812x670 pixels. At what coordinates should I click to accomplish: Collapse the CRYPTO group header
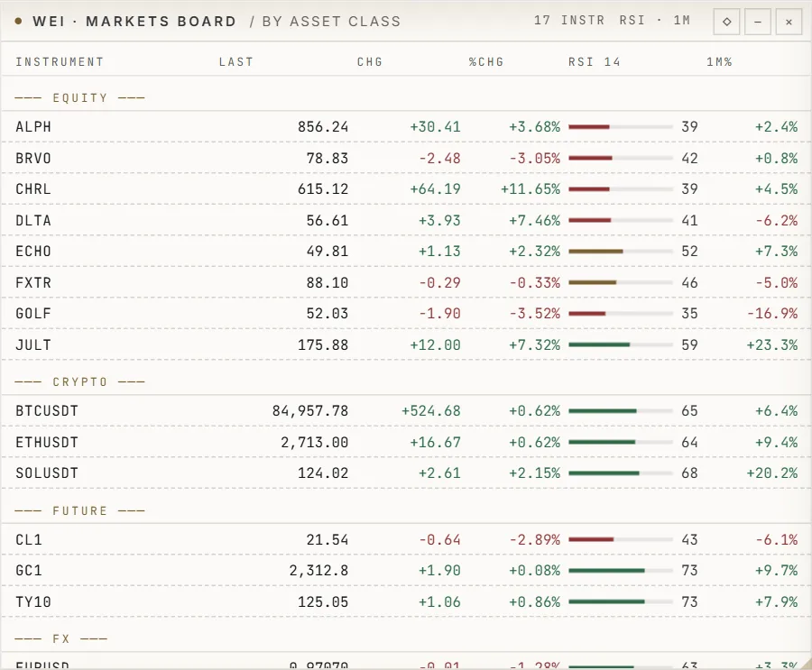[x=79, y=381]
